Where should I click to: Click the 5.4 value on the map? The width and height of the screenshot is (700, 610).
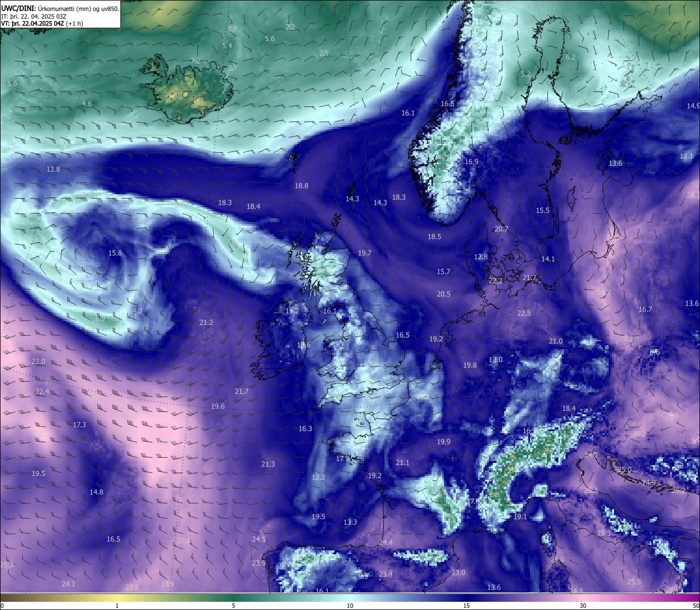tap(227, 46)
